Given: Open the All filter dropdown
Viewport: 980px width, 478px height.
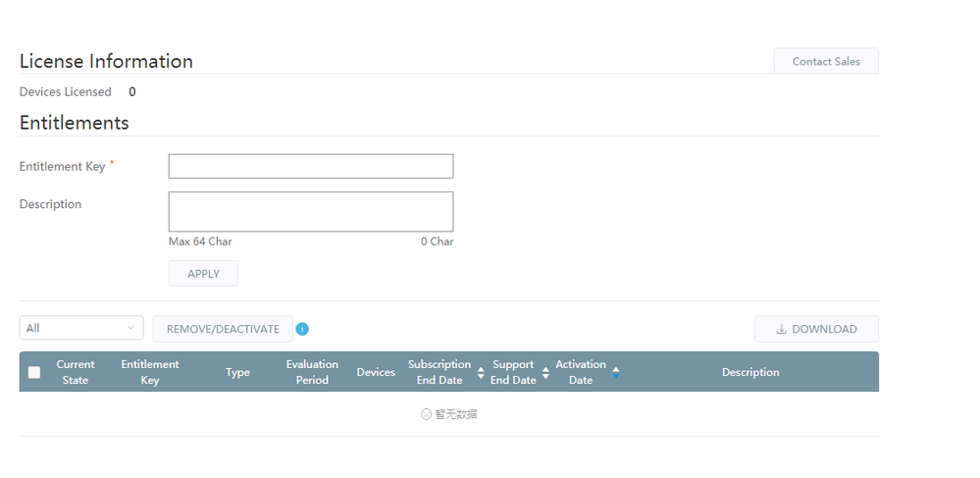Looking at the screenshot, I should coord(81,328).
